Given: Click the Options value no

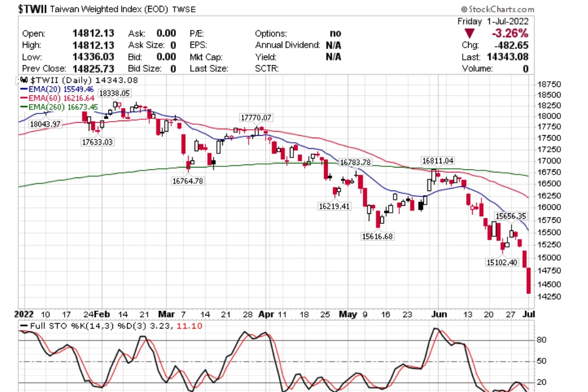Looking at the screenshot, I should pyautogui.click(x=336, y=33).
